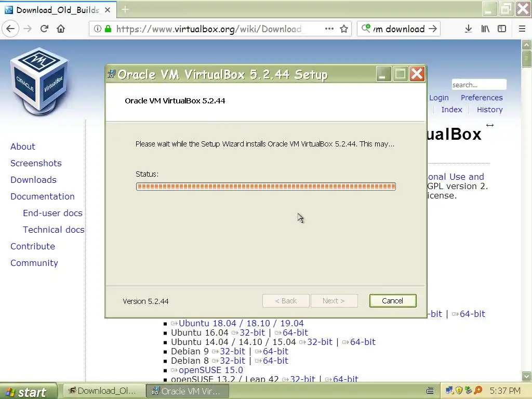This screenshot has height=399, width=532.
Task: Close the Download_Old_Builds tab
Action: (x=108, y=10)
